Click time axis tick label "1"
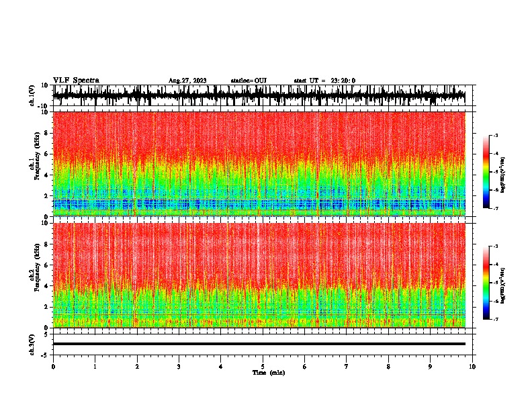This screenshot has height=411, width=532. (95, 367)
